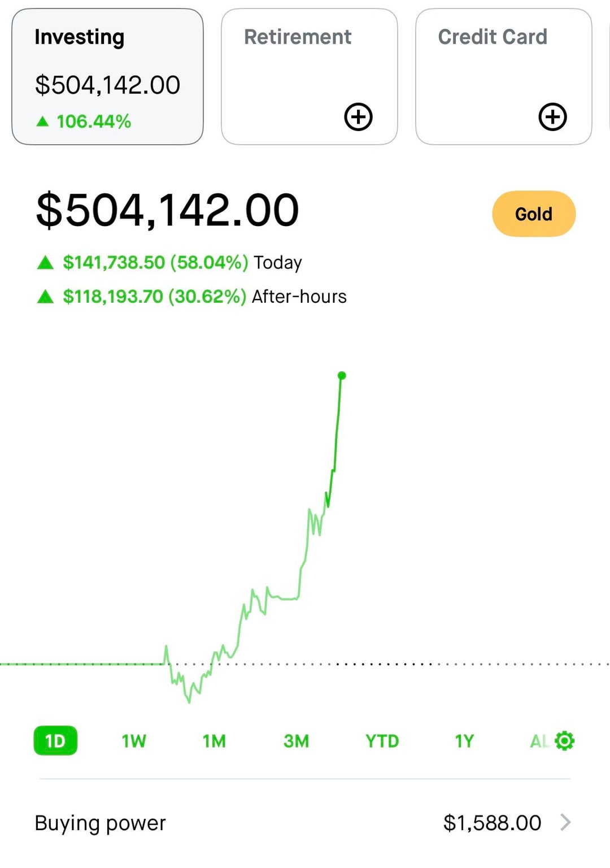Viewport: 610px width, 868px height.
Task: Add a Credit Card with plus icon
Action: 552,117
